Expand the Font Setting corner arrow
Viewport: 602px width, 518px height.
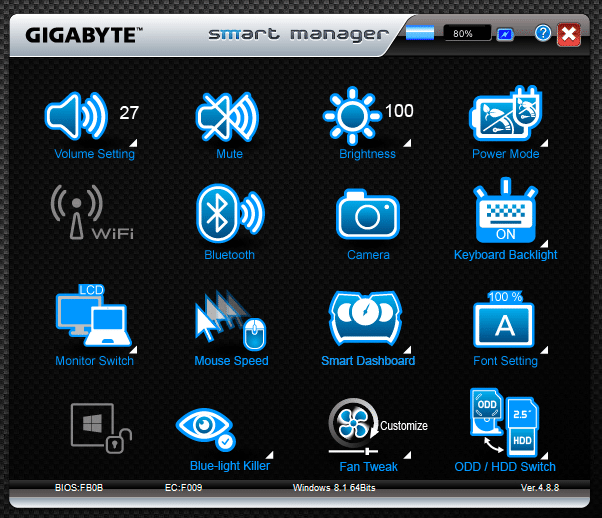click(x=544, y=350)
